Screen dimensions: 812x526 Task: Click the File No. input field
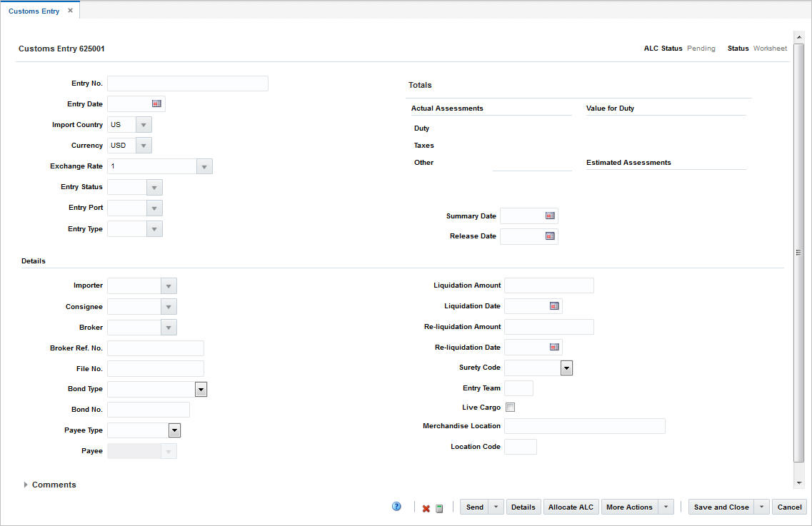click(x=156, y=368)
